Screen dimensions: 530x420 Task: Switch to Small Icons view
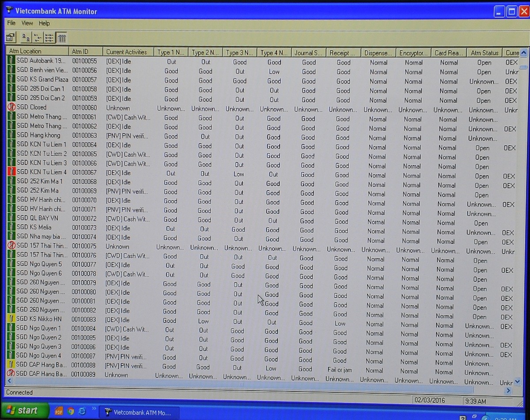coord(38,38)
